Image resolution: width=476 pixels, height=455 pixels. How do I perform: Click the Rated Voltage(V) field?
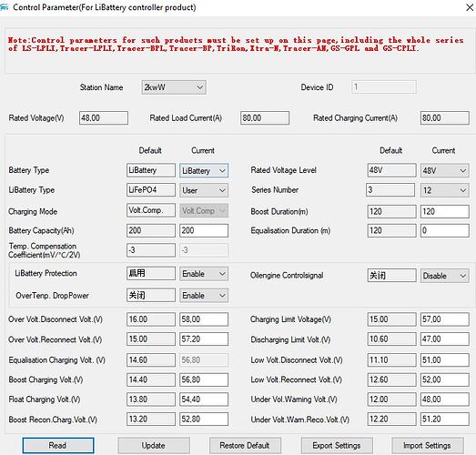[x=104, y=117]
